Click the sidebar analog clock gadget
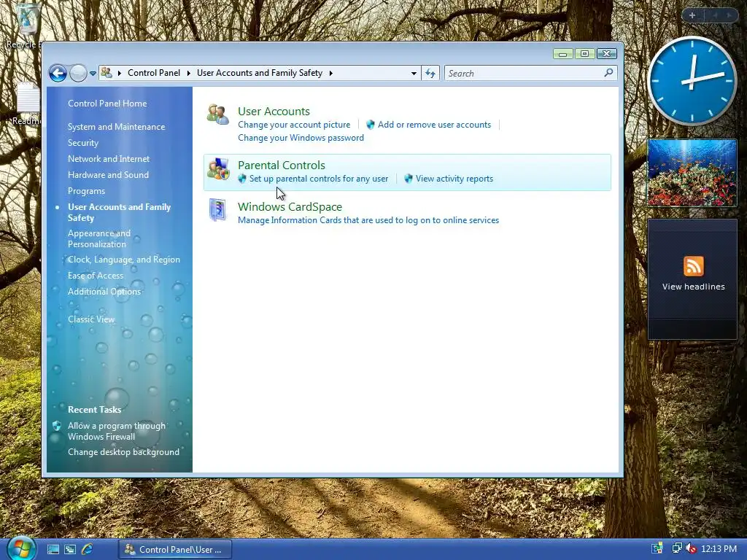The image size is (747, 560). tap(692, 81)
